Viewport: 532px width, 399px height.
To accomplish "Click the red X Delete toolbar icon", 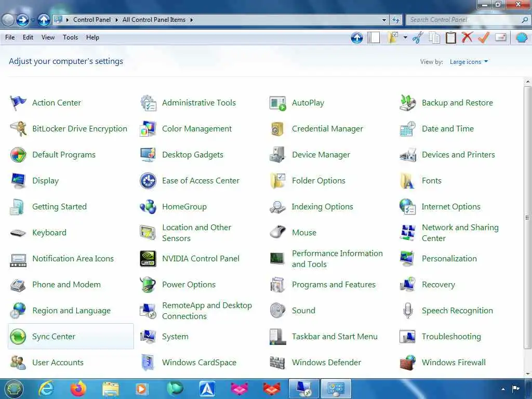I will (x=467, y=37).
